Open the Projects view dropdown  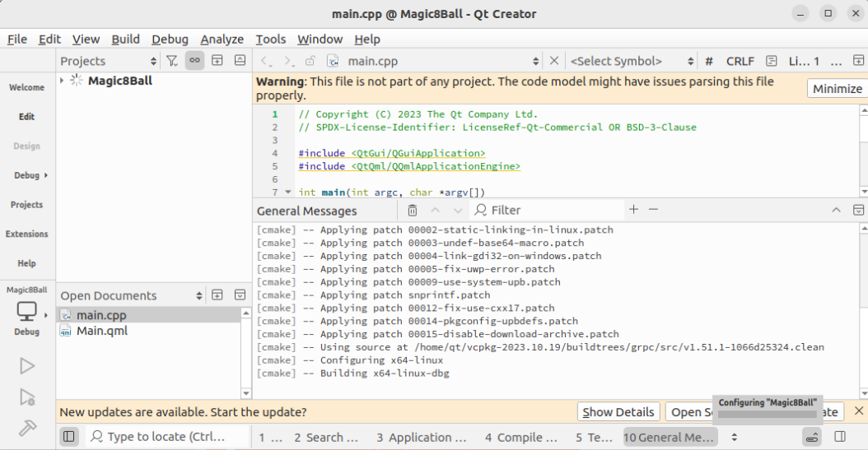click(x=109, y=61)
